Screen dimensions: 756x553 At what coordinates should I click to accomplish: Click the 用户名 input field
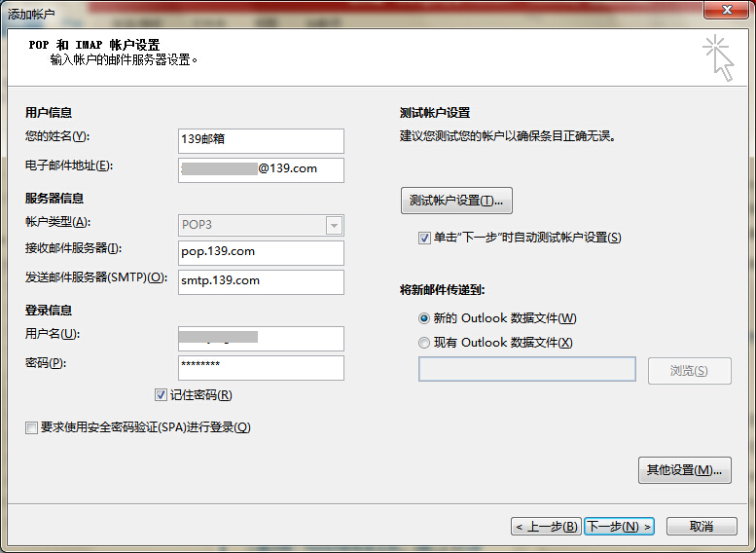[x=261, y=338]
